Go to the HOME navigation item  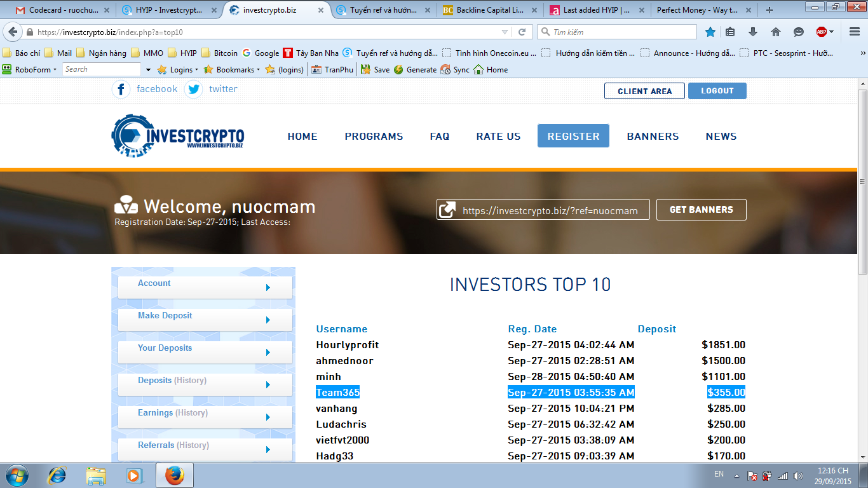302,136
